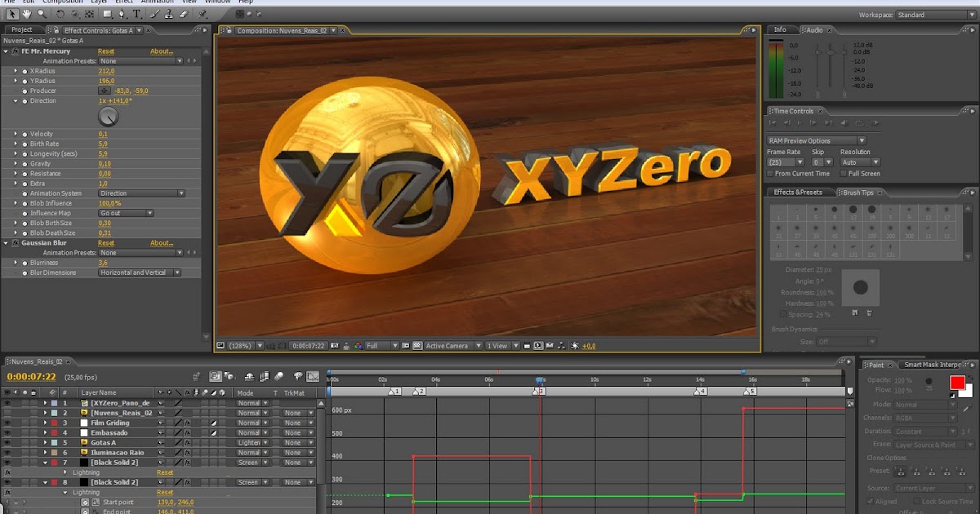The width and height of the screenshot is (980, 514).
Task: Toggle Gaussian Blur effect fx switch
Action: point(15,243)
